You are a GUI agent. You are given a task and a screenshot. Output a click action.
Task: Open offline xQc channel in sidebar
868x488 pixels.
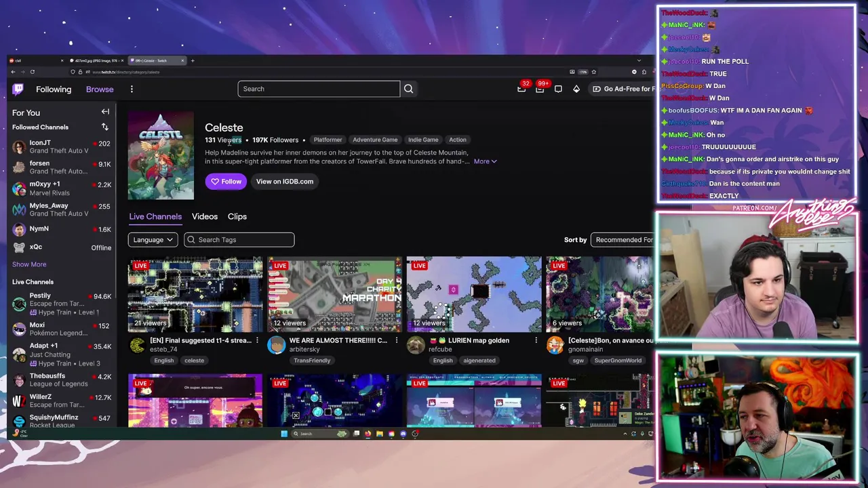[61, 247]
